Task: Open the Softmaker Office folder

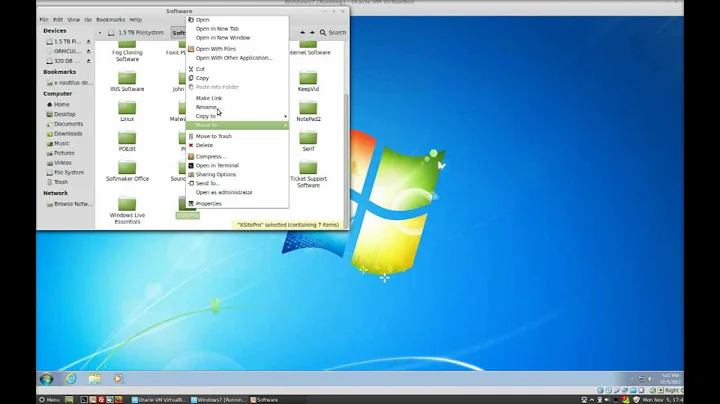Action: point(127,171)
